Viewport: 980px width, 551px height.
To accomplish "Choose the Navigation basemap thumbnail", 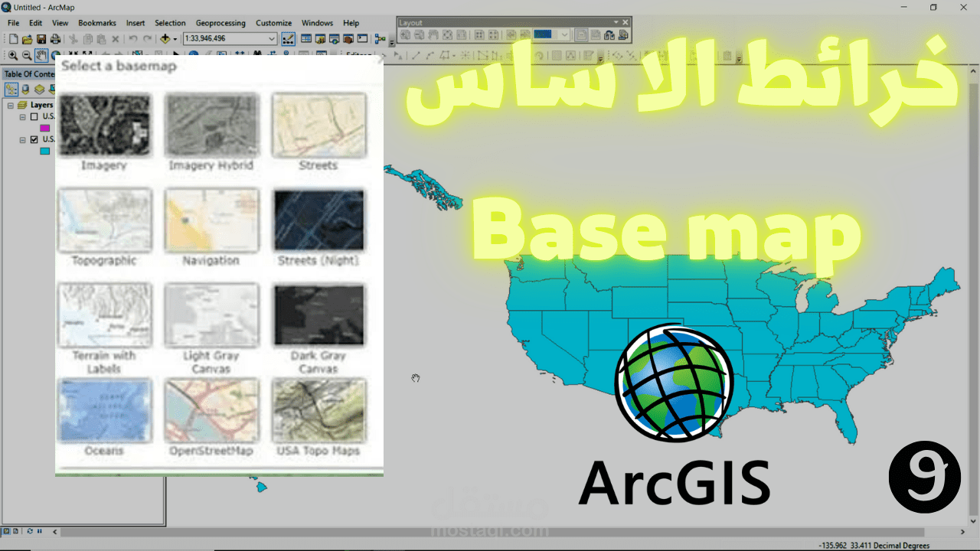I will [x=211, y=220].
